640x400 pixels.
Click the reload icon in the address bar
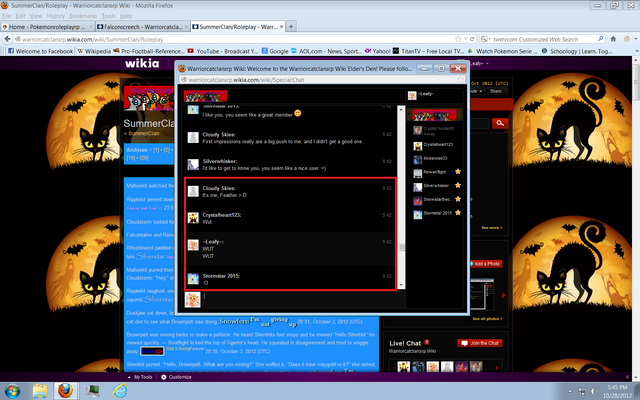tap(472, 39)
